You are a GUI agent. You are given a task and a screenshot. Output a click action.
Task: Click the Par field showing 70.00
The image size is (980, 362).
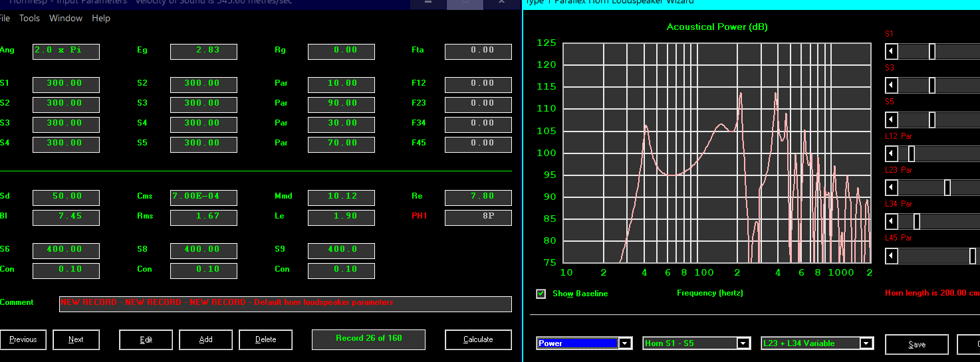point(341,144)
